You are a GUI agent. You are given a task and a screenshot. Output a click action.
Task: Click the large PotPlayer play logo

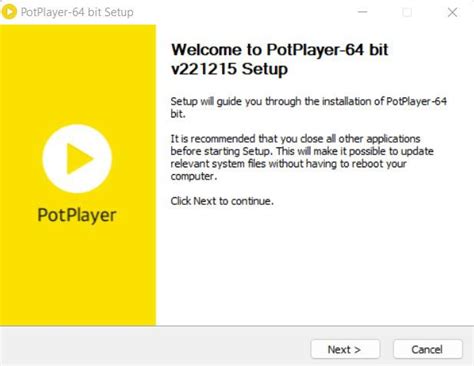point(77,159)
